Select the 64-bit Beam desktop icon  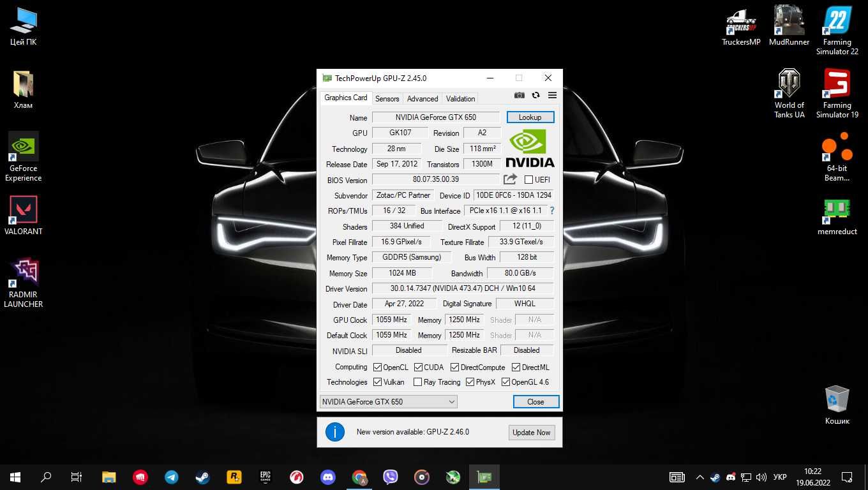pos(837,157)
